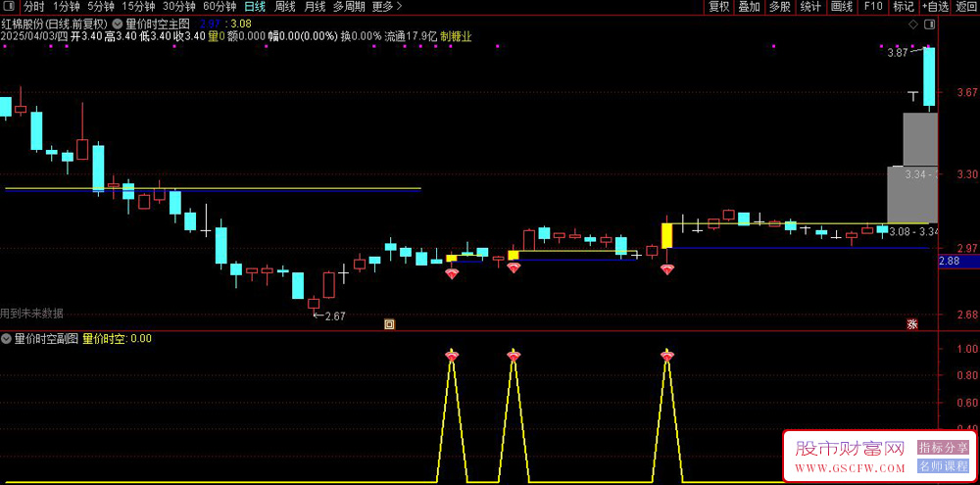Click the 制糖业 industry label

[457, 36]
